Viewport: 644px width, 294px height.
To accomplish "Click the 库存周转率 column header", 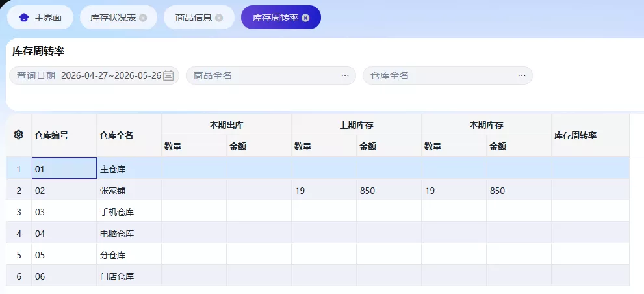I will coord(590,135).
